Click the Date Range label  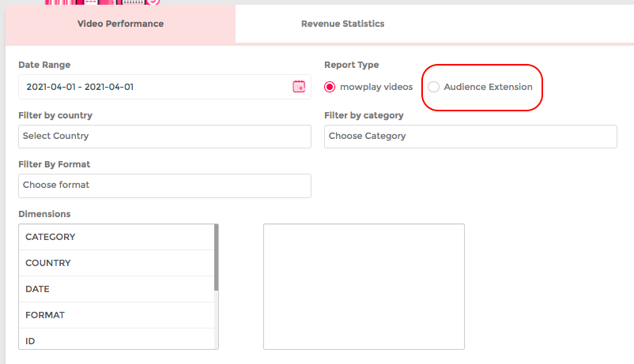44,65
